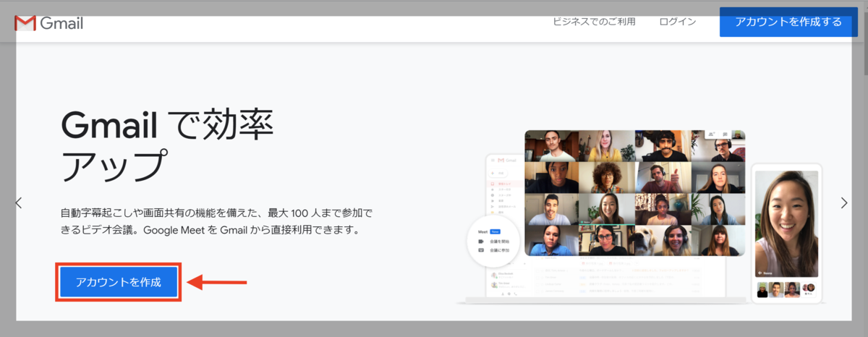
Task: Go to the previous slide with the left arrow
Action: [x=19, y=203]
